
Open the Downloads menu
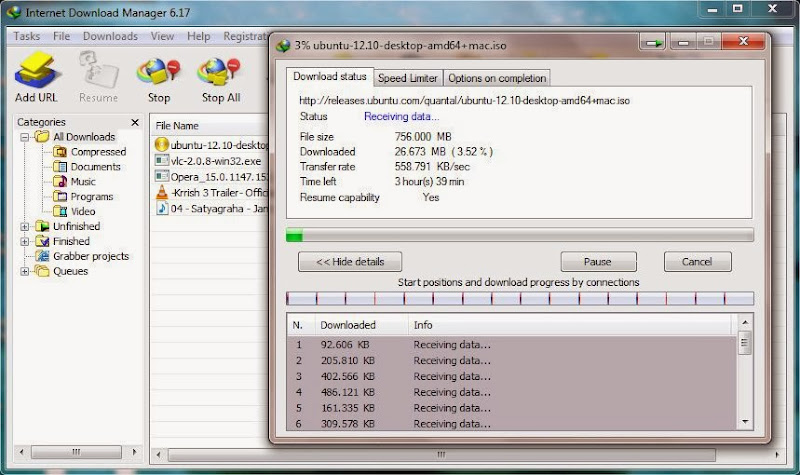pos(110,36)
